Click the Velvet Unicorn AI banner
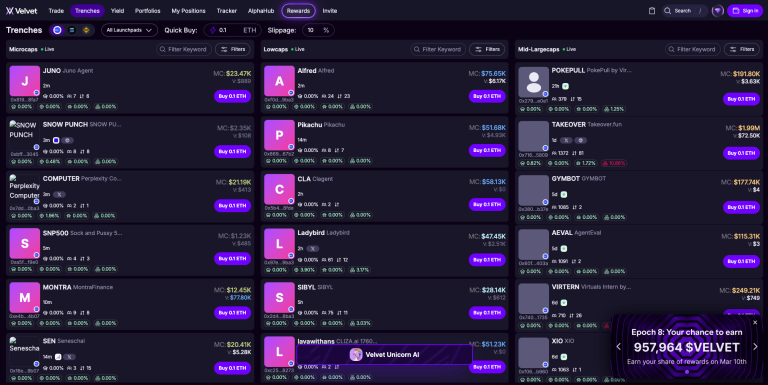Viewport: 768px width, 385px height. 384,355
